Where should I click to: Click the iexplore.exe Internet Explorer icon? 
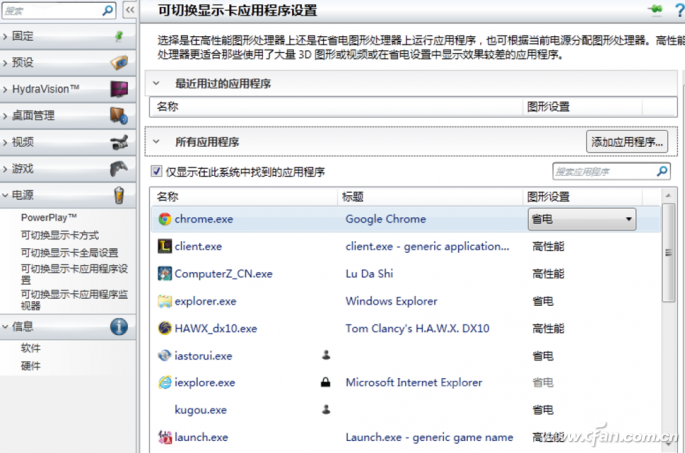click(x=165, y=382)
